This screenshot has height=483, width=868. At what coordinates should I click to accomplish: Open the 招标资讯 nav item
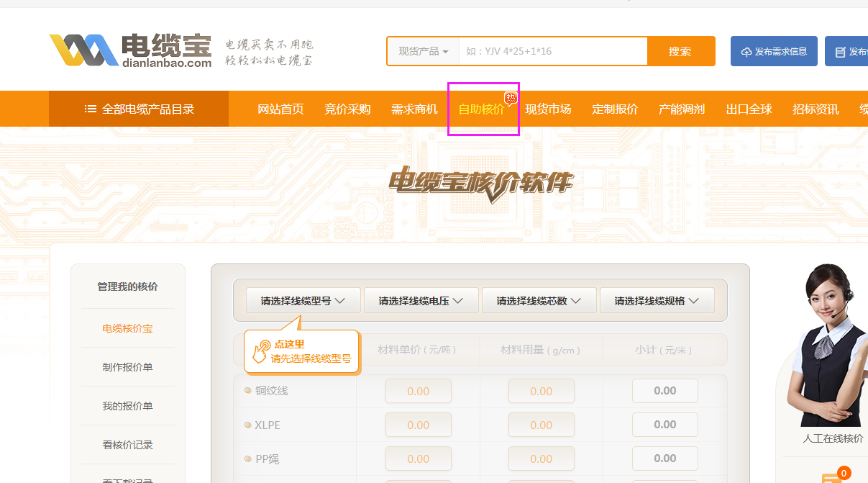tap(816, 109)
